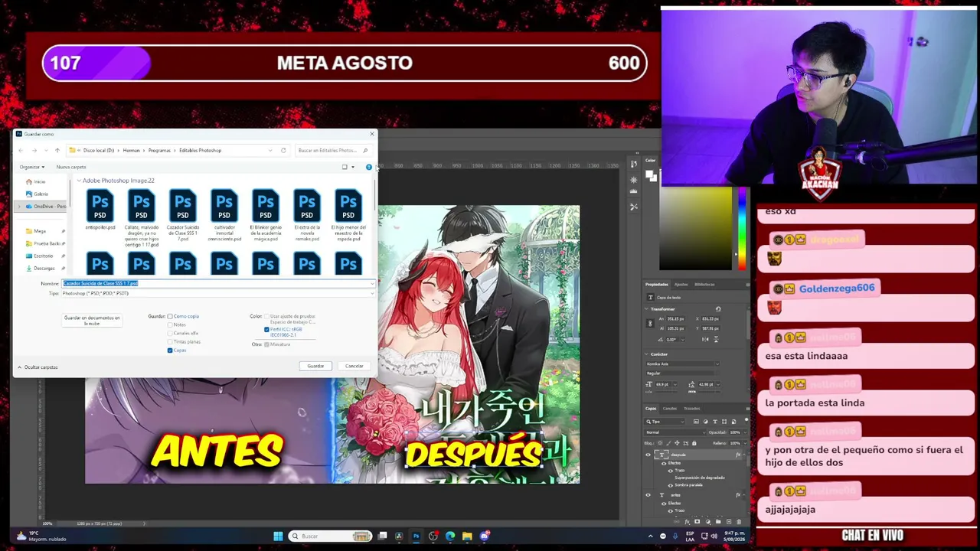980x551 pixels.
Task: Open the Programas folder in the breadcrumb path
Action: pos(159,151)
